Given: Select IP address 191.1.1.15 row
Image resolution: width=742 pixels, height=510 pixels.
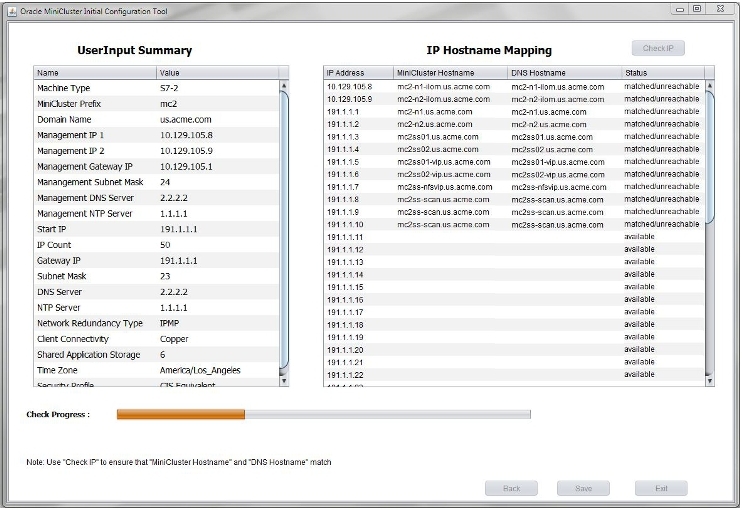Looking at the screenshot, I should pos(515,287).
